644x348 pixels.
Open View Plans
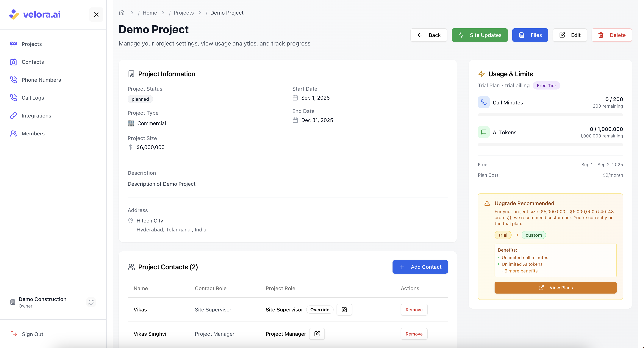point(556,288)
